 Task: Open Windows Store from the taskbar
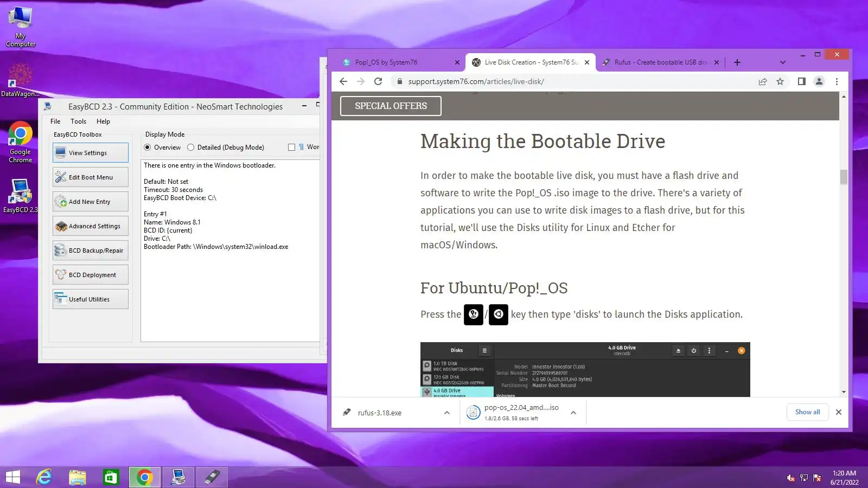click(x=111, y=477)
